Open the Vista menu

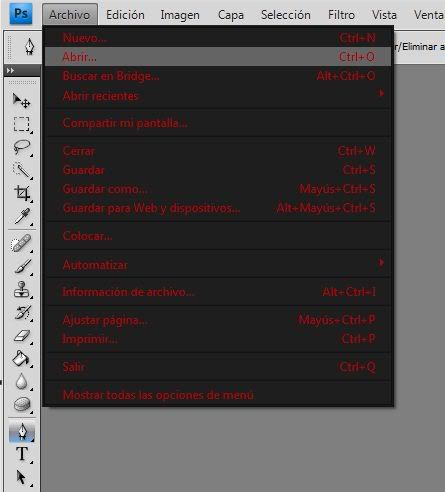(384, 15)
